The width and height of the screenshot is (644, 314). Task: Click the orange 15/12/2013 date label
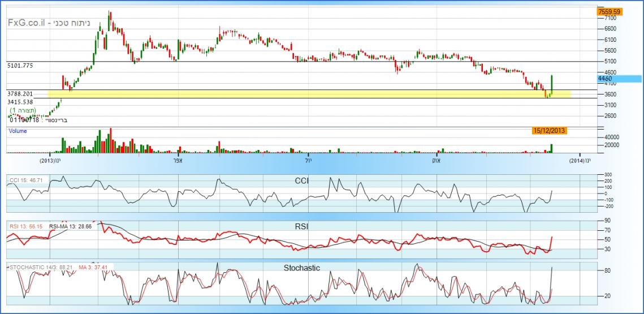[549, 131]
